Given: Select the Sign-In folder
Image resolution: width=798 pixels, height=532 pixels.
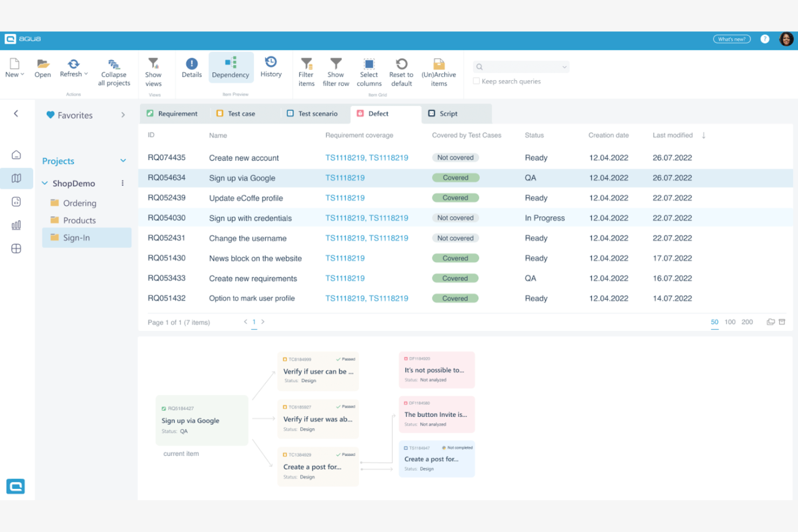Looking at the screenshot, I should coord(86,238).
